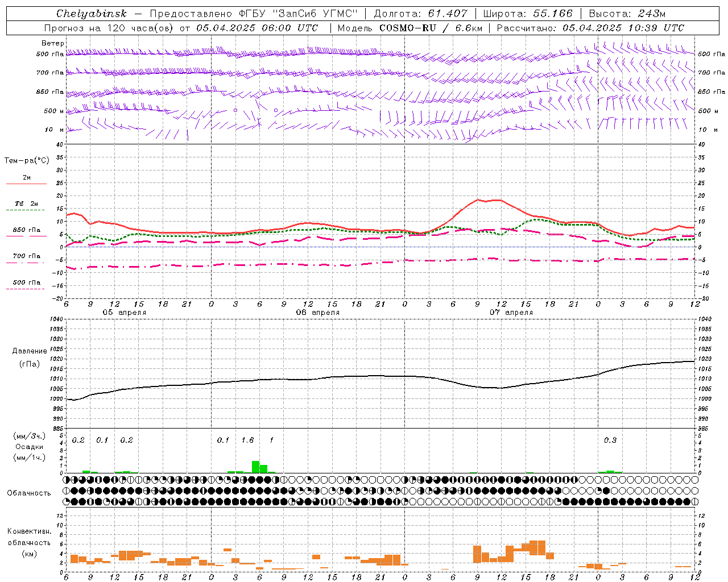This screenshot has width=728, height=582.
Task: Click the 'Тем-ра(°C)' temperature label
Action: coord(27,161)
